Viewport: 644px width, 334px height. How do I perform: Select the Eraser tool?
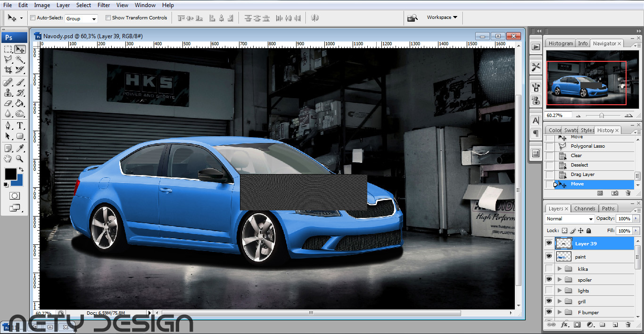click(8, 103)
